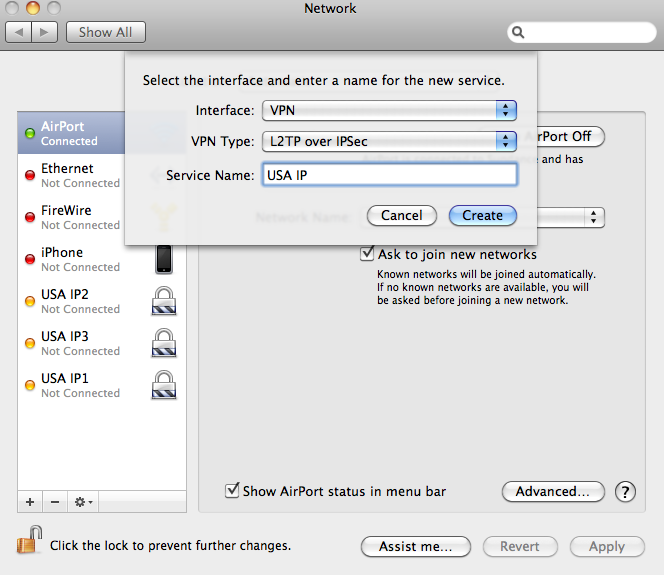
Task: Go forward with the right arrow button
Action: pos(44,32)
